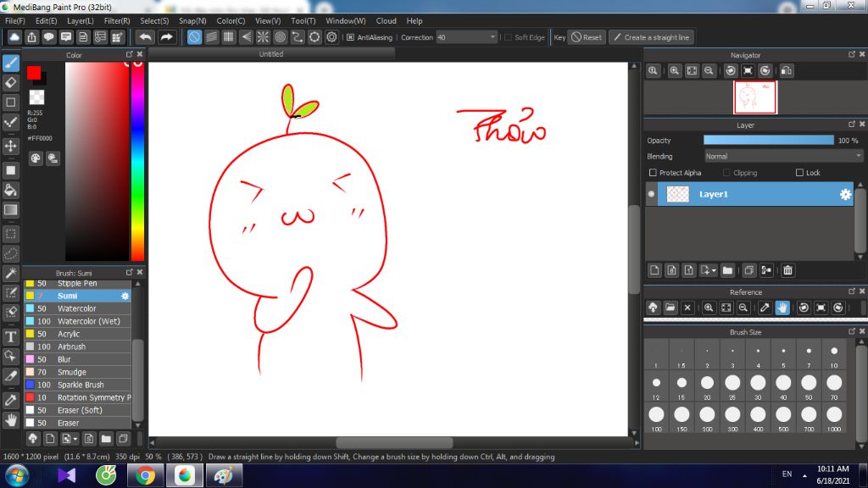Viewport: 868px width, 488px height.
Task: Click the EN language indicator
Action: click(787, 474)
